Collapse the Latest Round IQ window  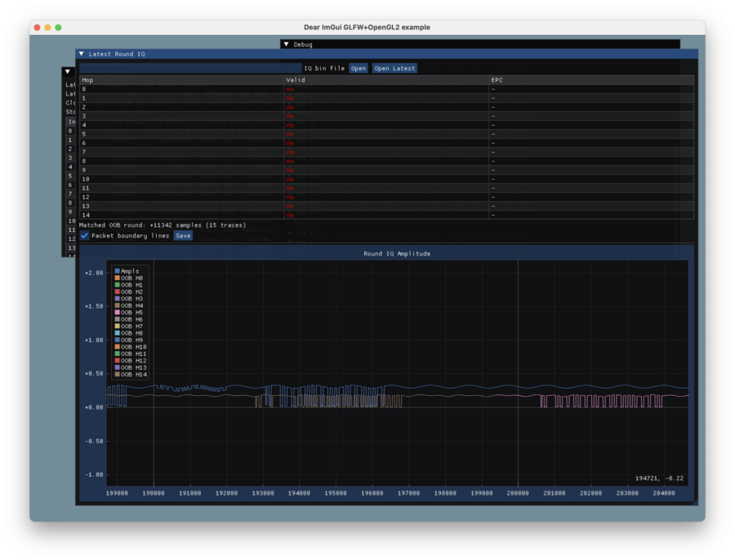(x=82, y=54)
